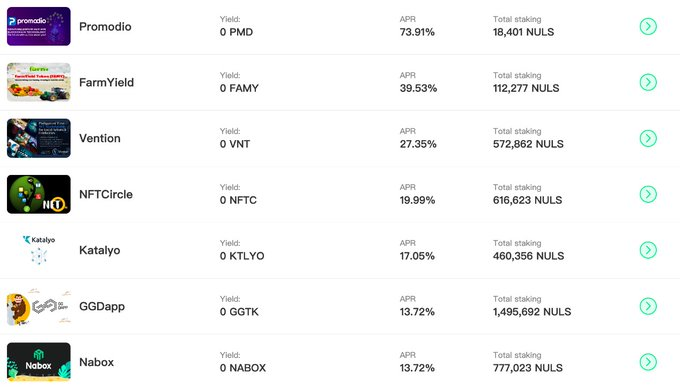The width and height of the screenshot is (680, 387).
Task: Select the FarmYield banner thumbnail
Action: [39, 82]
